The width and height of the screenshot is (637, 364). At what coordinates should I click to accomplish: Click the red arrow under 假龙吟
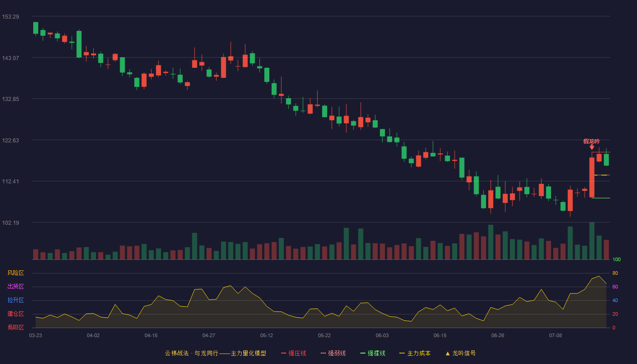click(x=591, y=147)
